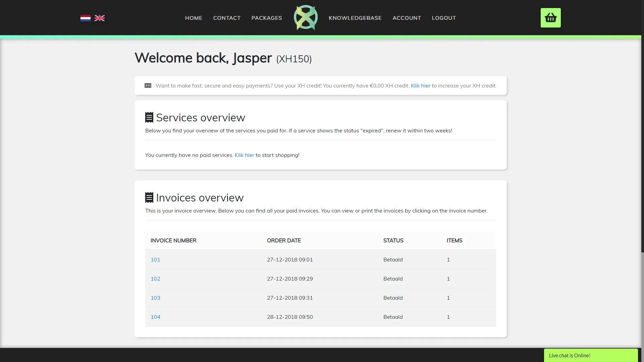Click the Betaald status of invoice 101
This screenshot has height=362, width=644.
[x=393, y=260]
